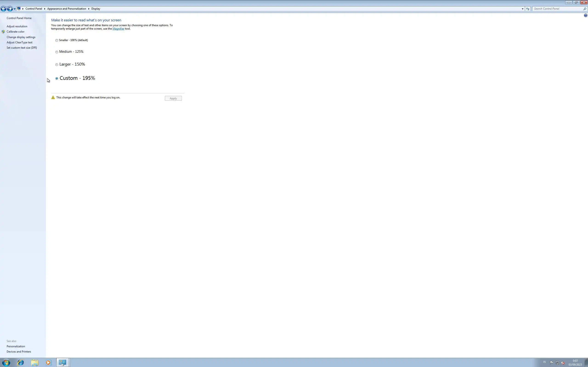The height and width of the screenshot is (367, 588).
Task: Expand the address bar history dropdown
Action: pos(522,9)
